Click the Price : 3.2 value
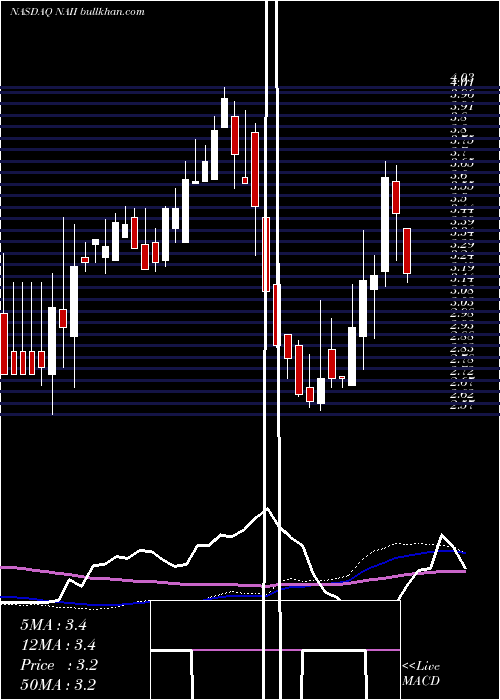The image size is (500, 700). (58, 665)
